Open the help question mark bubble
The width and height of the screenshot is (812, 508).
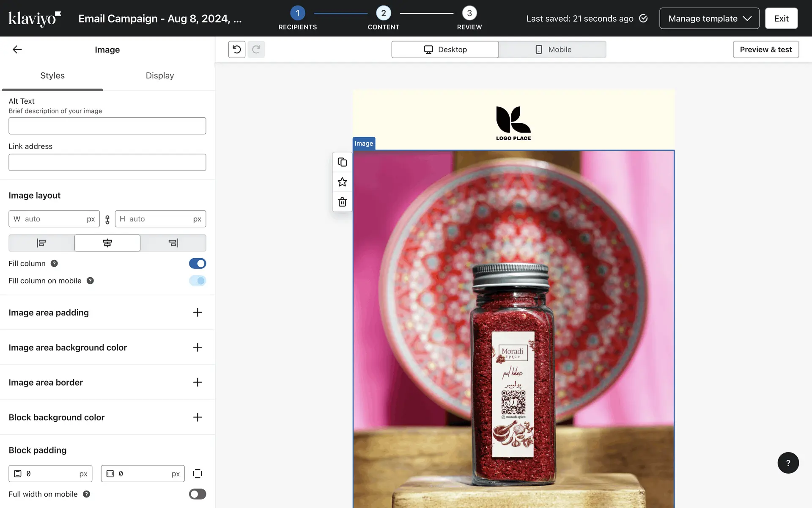tap(788, 463)
